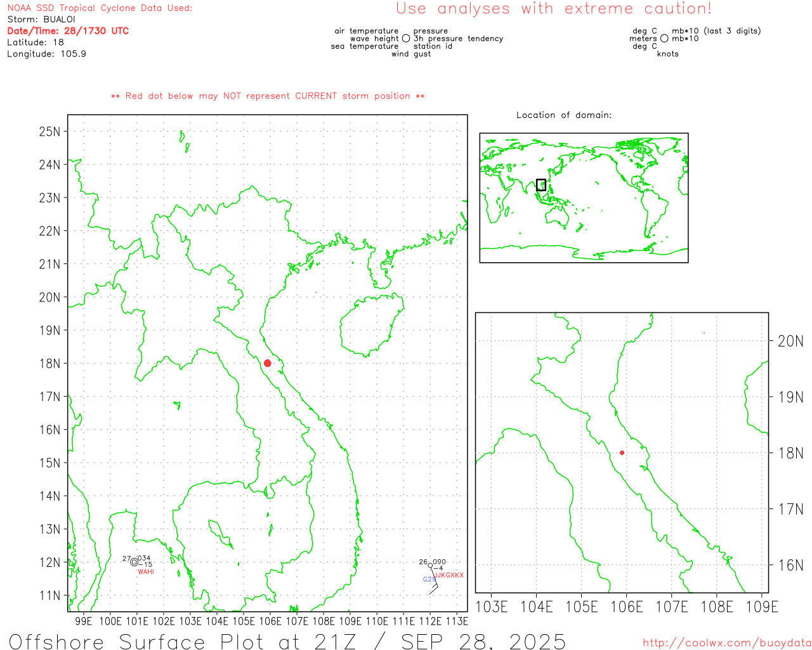Click the wind barb below station JKGXKX

(x=434, y=587)
